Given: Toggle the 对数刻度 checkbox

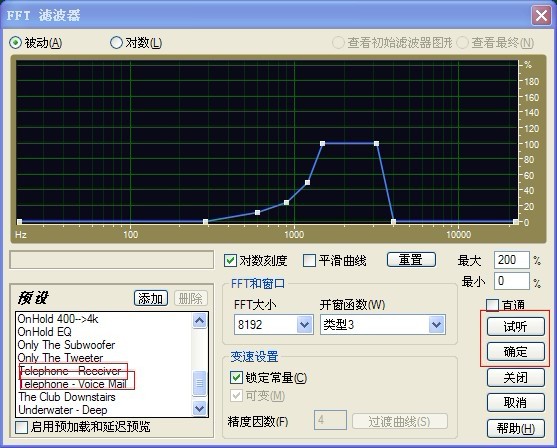Looking at the screenshot, I should pos(230,260).
